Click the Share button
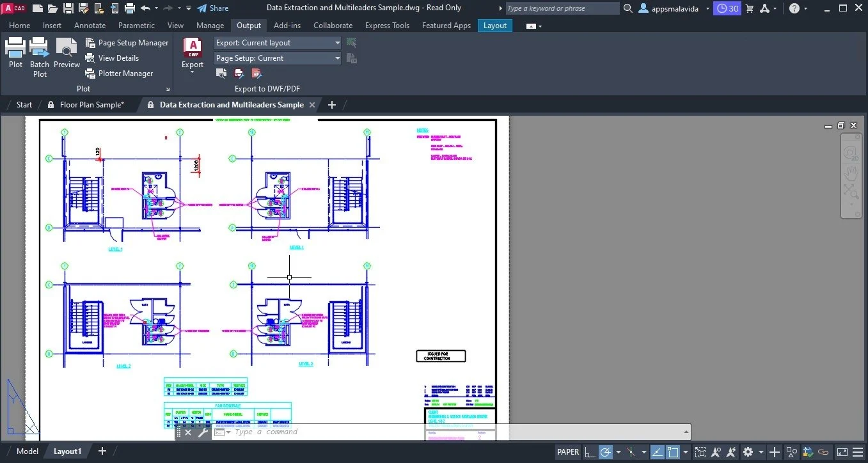 click(x=212, y=8)
